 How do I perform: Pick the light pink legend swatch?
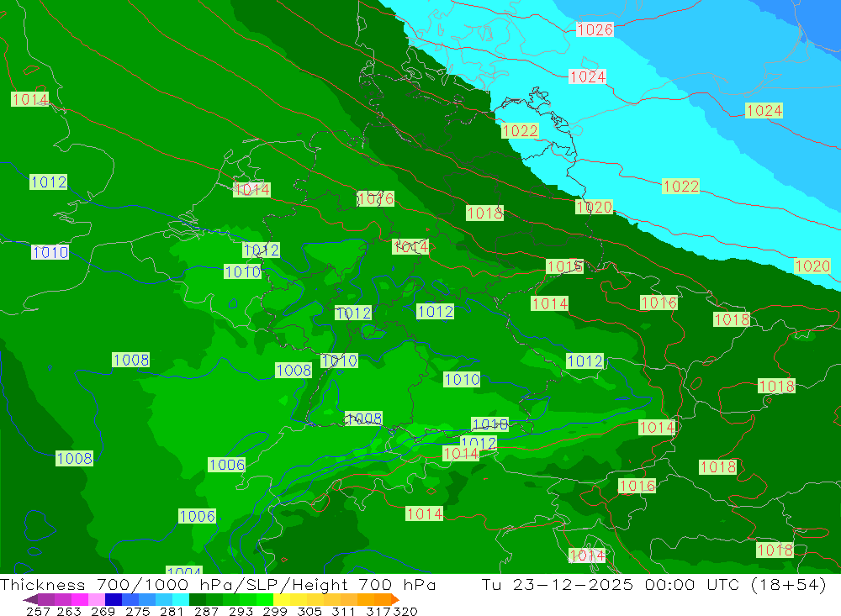pyautogui.click(x=97, y=599)
